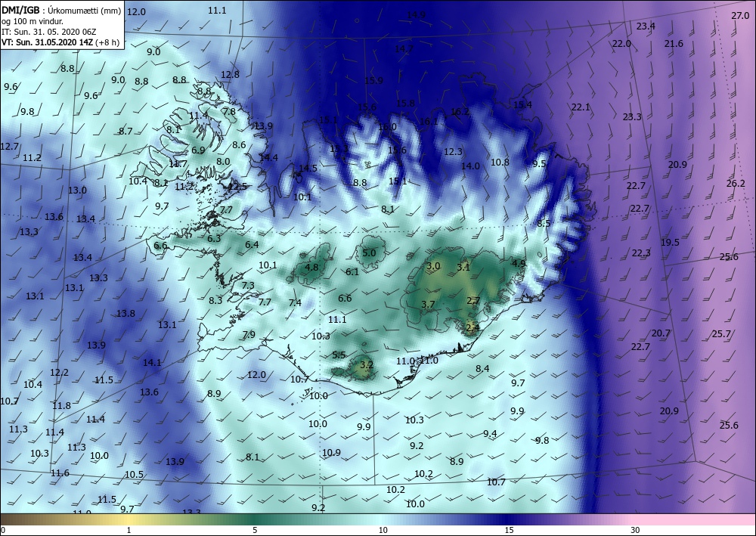Click the map value 22.1
The image size is (756, 536).
(x=581, y=107)
